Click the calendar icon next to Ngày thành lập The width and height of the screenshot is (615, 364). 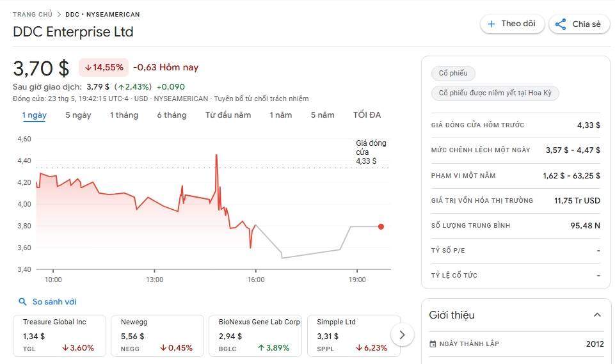[433, 344]
